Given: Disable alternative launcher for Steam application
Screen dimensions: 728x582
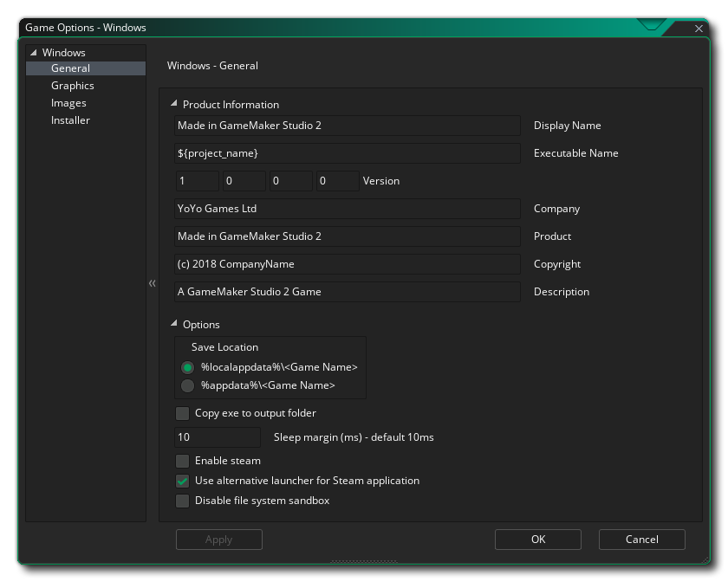Looking at the screenshot, I should [182, 481].
